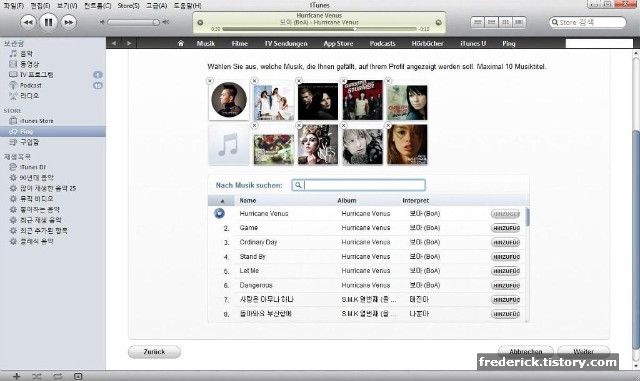The image size is (640, 381).
Task: Click the Hinzufügen button for Dangerous
Action: coord(506,285)
